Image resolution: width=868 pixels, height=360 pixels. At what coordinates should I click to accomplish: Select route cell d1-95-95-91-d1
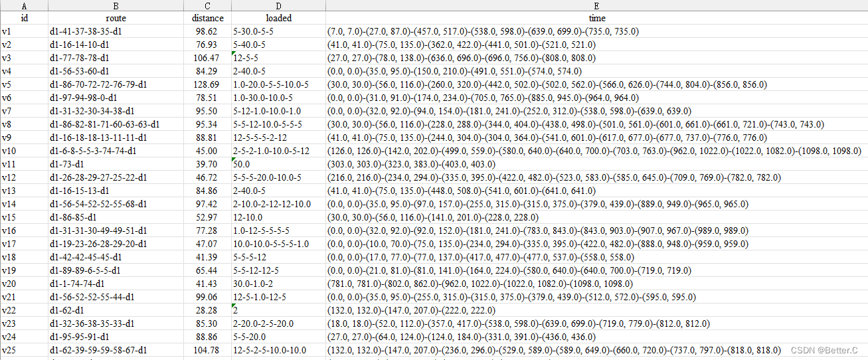(x=116, y=337)
